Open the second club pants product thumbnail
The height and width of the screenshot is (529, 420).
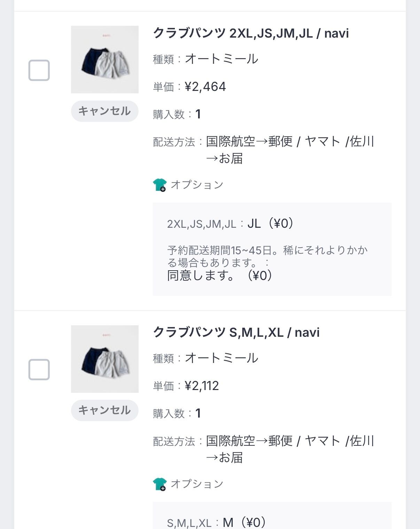104,359
